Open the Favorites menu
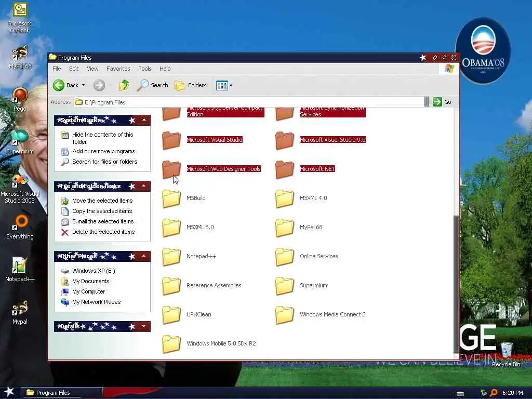This screenshot has height=399, width=532. (x=118, y=69)
